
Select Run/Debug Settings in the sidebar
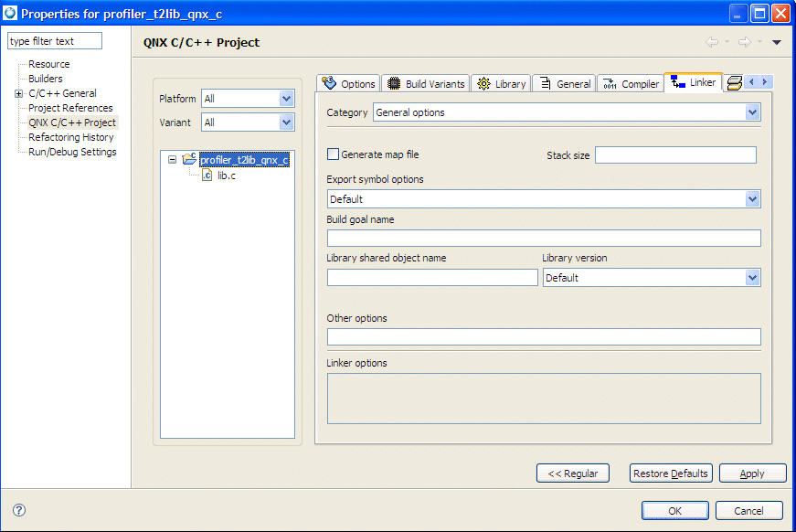(x=72, y=152)
